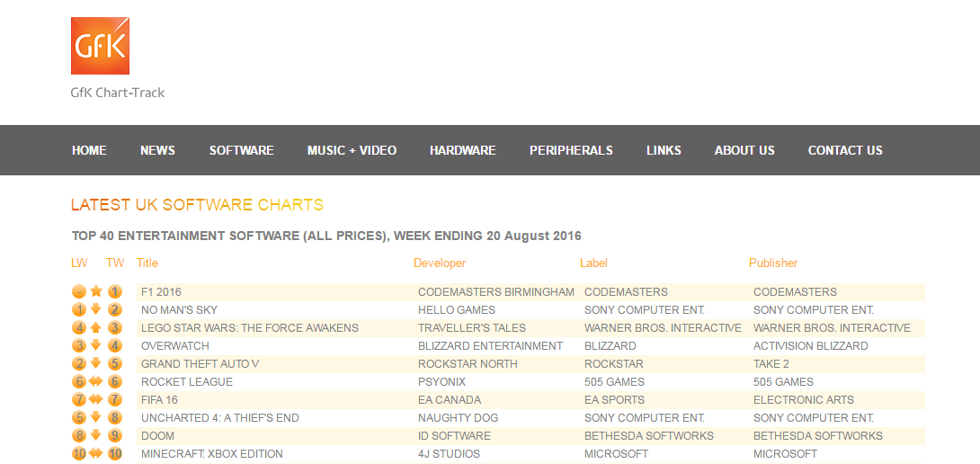Click this-week rank 2 badge for No Man's Sky

[x=114, y=309]
